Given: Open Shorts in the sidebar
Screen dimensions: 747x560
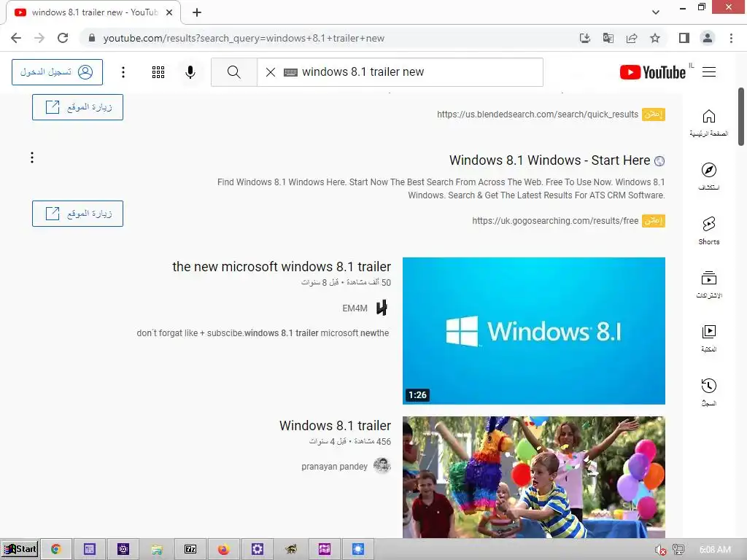Looking at the screenshot, I should pyautogui.click(x=709, y=230).
